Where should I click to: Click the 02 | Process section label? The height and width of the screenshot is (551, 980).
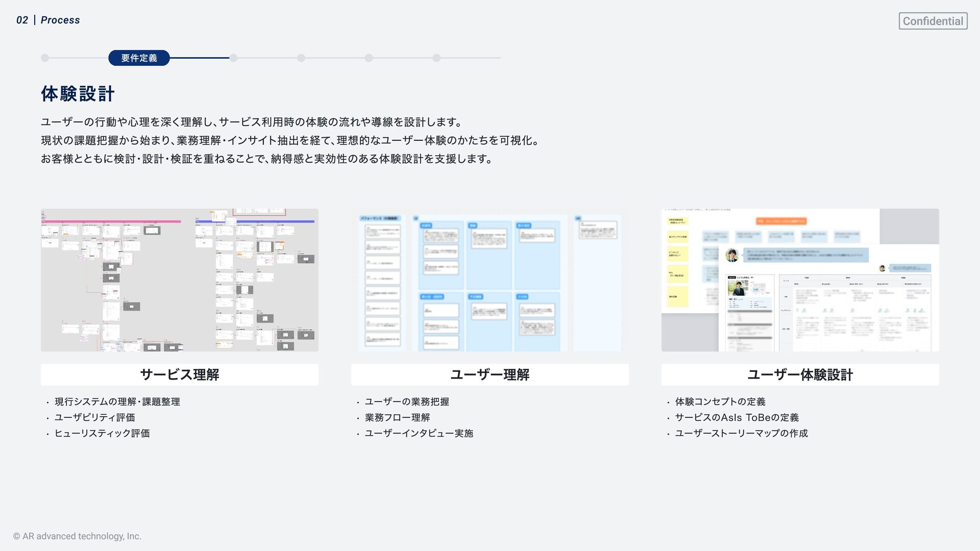[48, 20]
